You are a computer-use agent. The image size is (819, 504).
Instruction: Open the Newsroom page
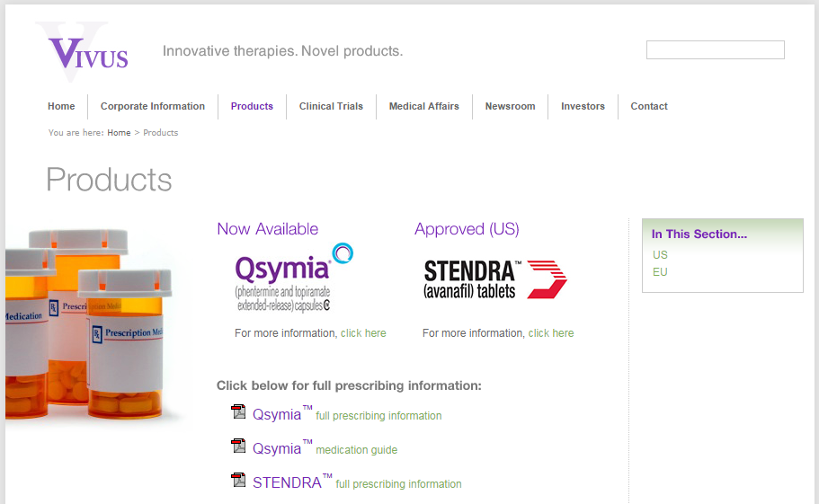[x=511, y=106]
